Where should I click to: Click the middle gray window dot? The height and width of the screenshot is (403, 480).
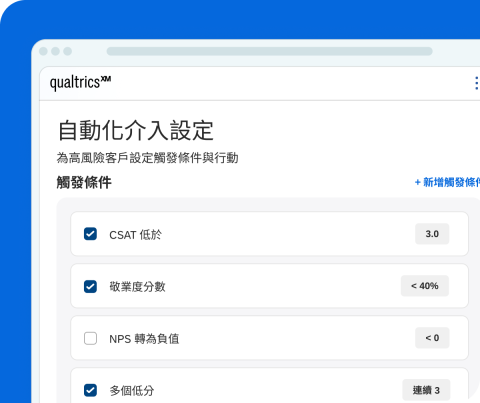click(55, 51)
